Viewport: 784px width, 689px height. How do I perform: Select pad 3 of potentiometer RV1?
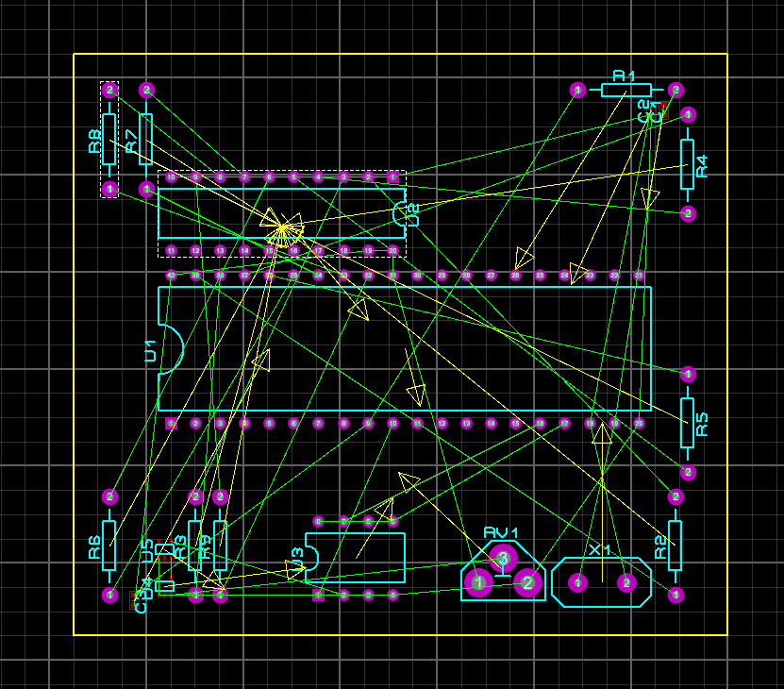tap(504, 558)
